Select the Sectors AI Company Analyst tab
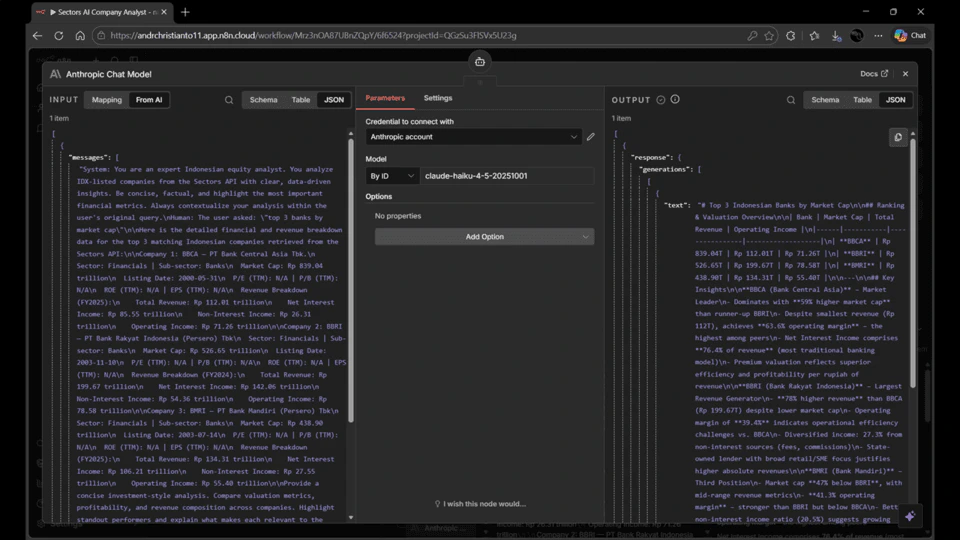960x540 pixels. click(102, 12)
